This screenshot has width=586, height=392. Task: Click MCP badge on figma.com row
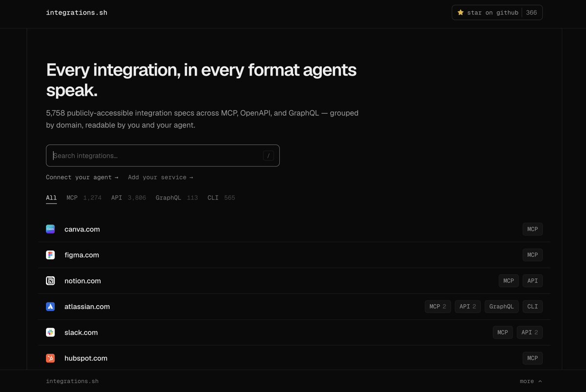532,255
